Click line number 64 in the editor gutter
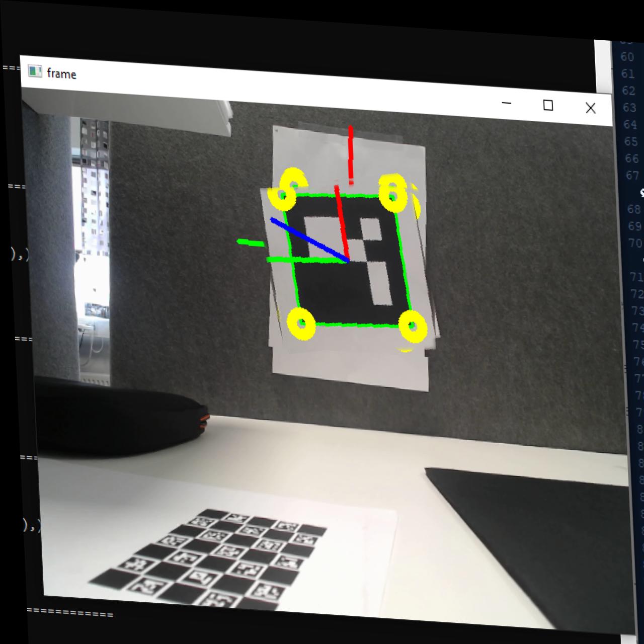 (630, 124)
